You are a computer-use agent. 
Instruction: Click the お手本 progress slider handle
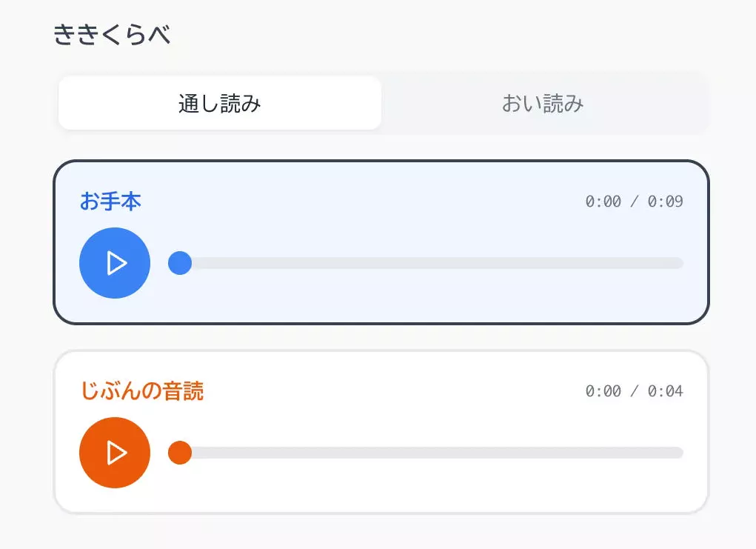(179, 262)
